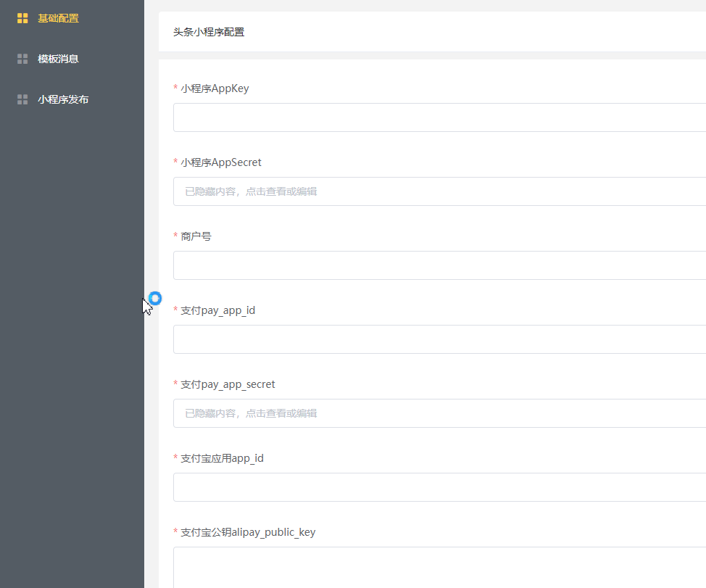Click the 模板消息 grid icon
This screenshot has height=588, width=706.
[x=22, y=59]
